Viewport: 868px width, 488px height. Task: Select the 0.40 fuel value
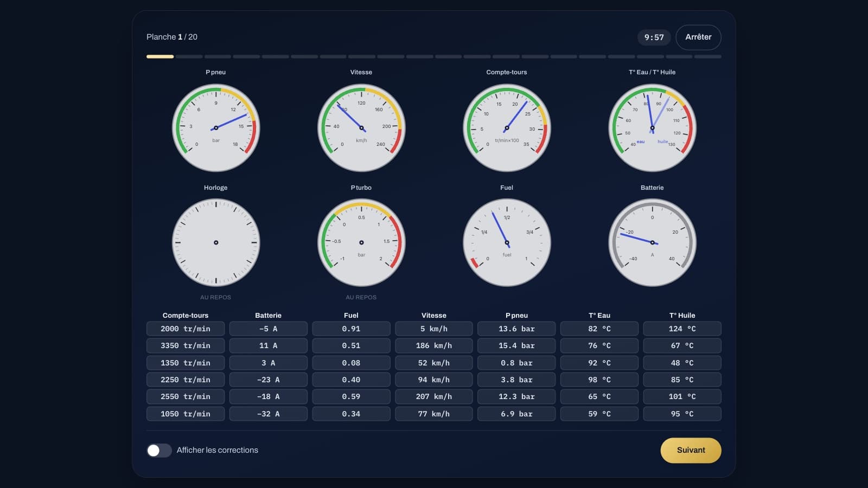click(x=351, y=380)
